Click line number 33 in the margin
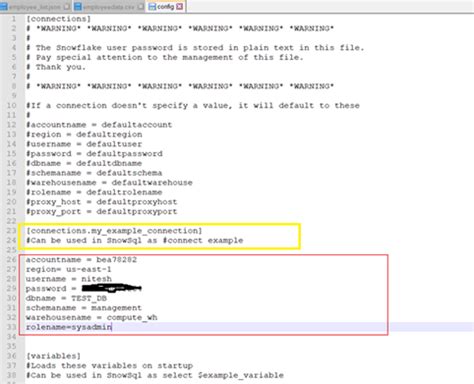 tap(12, 327)
